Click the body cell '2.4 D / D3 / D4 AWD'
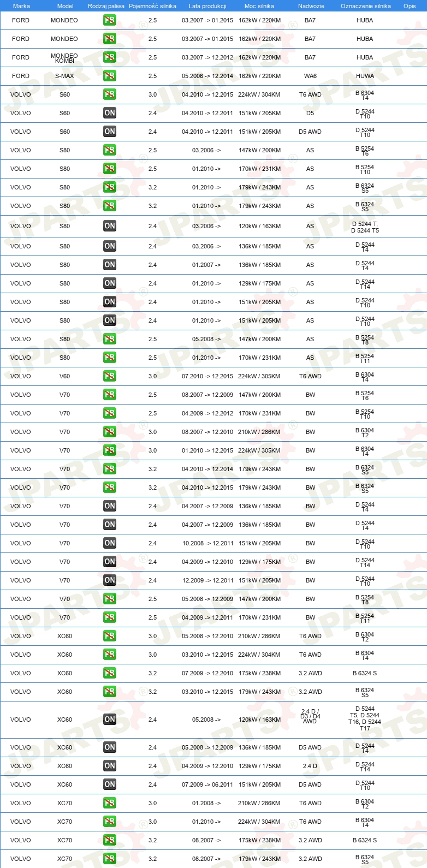 click(310, 716)
